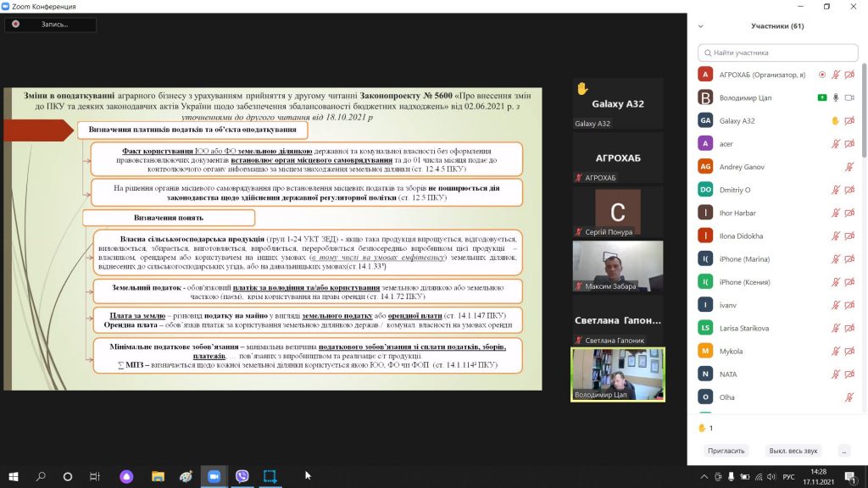Toggle mute for Andrey Ganov

[x=849, y=167]
